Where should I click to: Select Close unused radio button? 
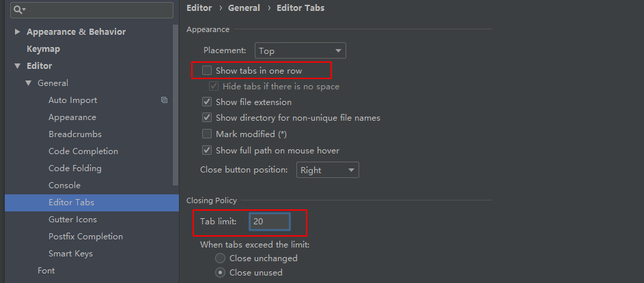(x=221, y=273)
